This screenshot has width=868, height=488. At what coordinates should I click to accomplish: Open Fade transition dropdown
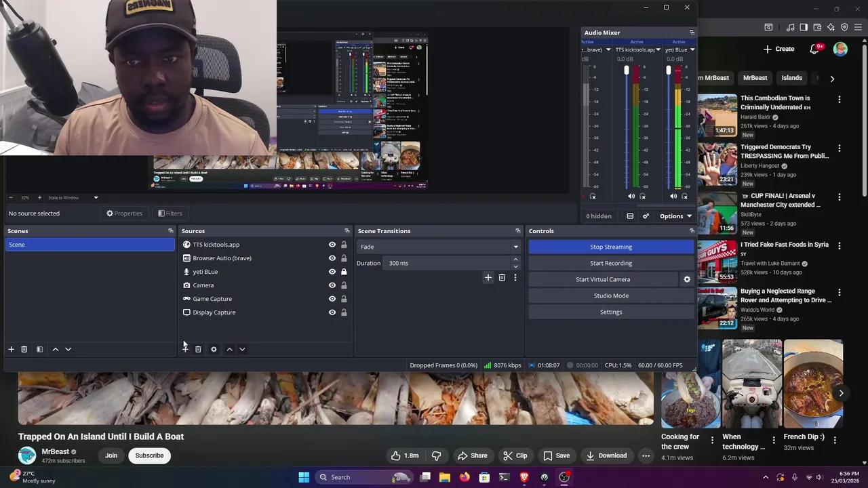click(x=439, y=247)
